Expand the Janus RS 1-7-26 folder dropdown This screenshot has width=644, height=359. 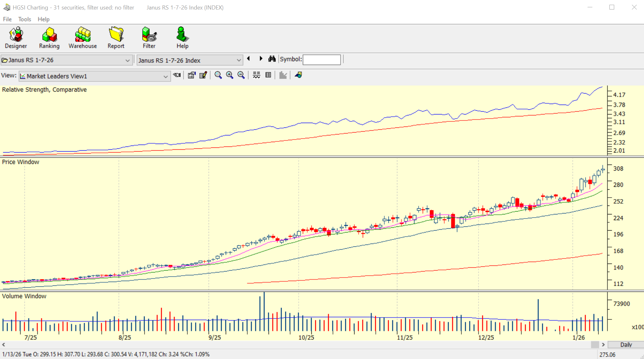pyautogui.click(x=127, y=60)
